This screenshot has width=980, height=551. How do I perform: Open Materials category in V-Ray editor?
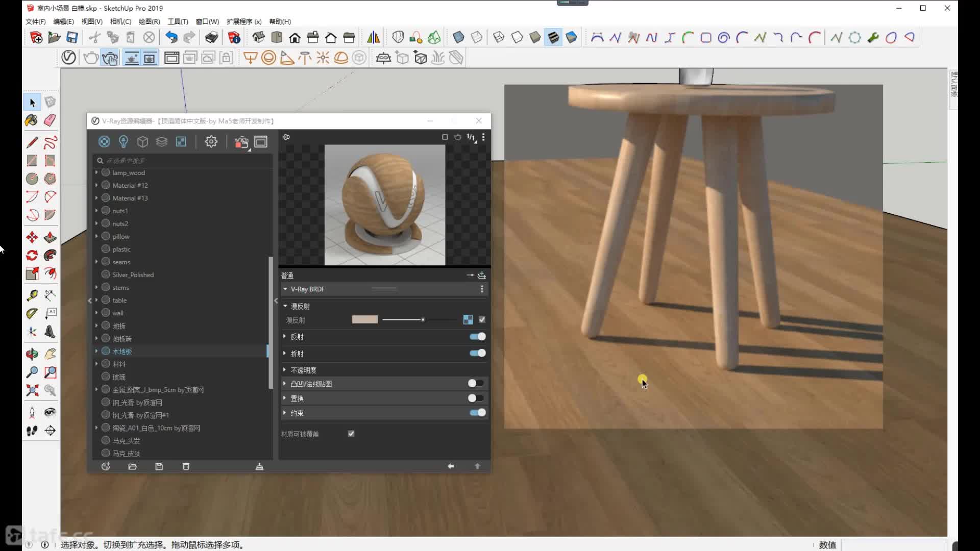(104, 141)
